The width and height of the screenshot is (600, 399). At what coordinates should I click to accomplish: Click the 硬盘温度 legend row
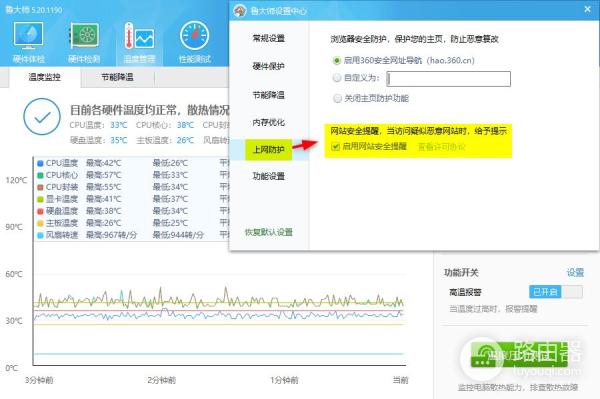[x=132, y=211]
